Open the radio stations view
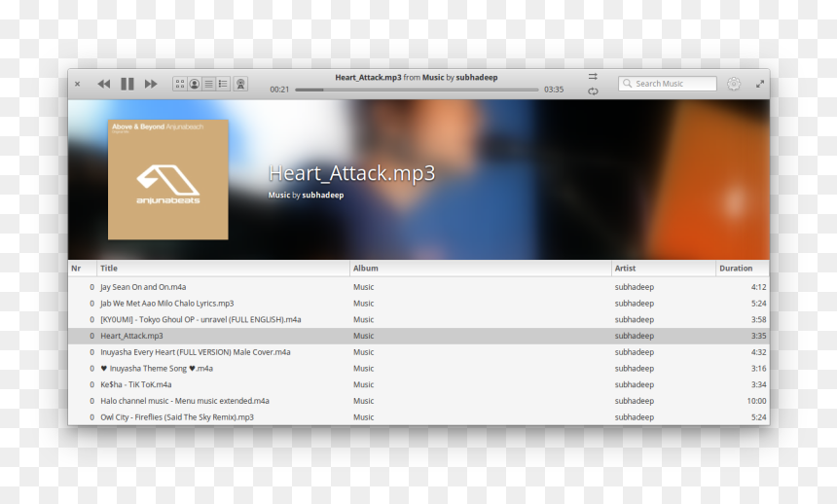 240,84
